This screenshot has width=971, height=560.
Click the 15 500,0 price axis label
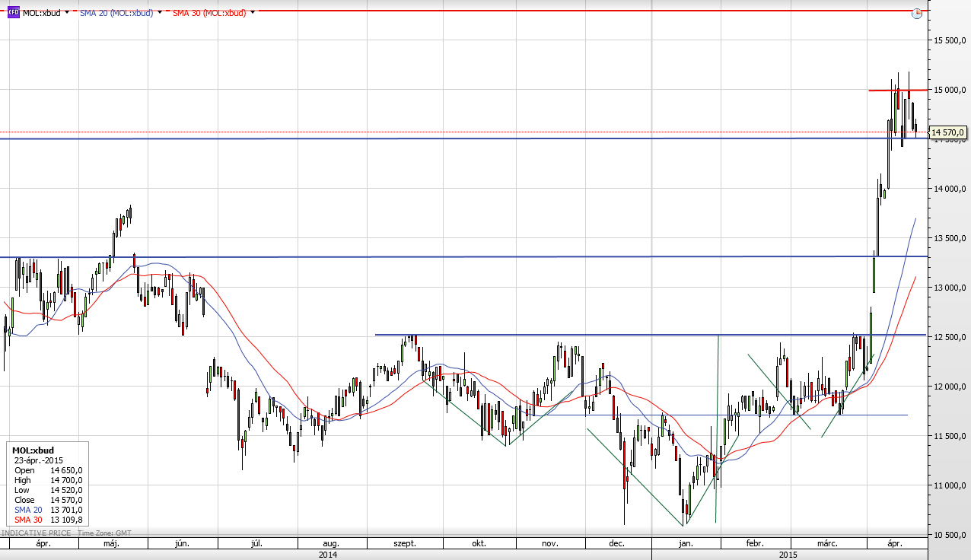click(x=948, y=40)
